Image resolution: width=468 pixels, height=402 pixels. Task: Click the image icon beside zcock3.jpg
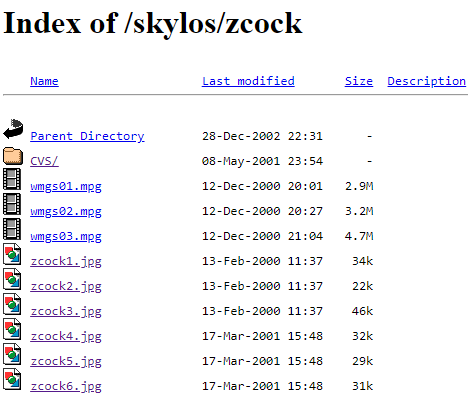tap(12, 304)
